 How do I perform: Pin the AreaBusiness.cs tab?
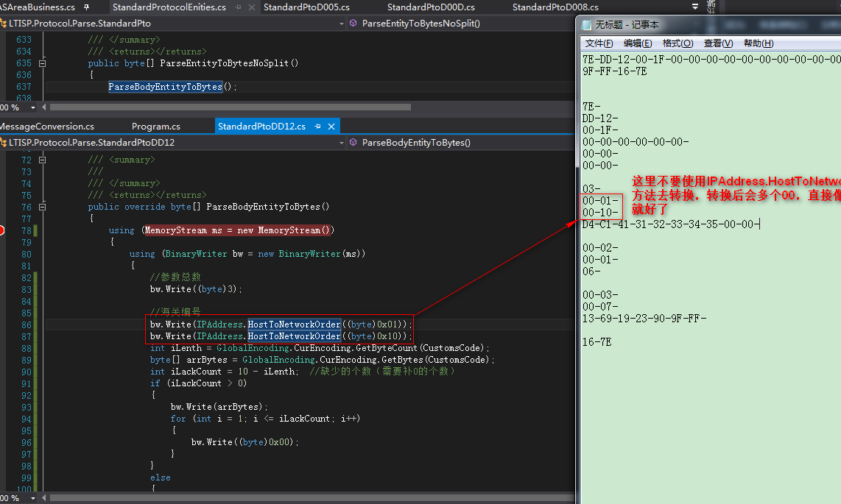[87, 7]
